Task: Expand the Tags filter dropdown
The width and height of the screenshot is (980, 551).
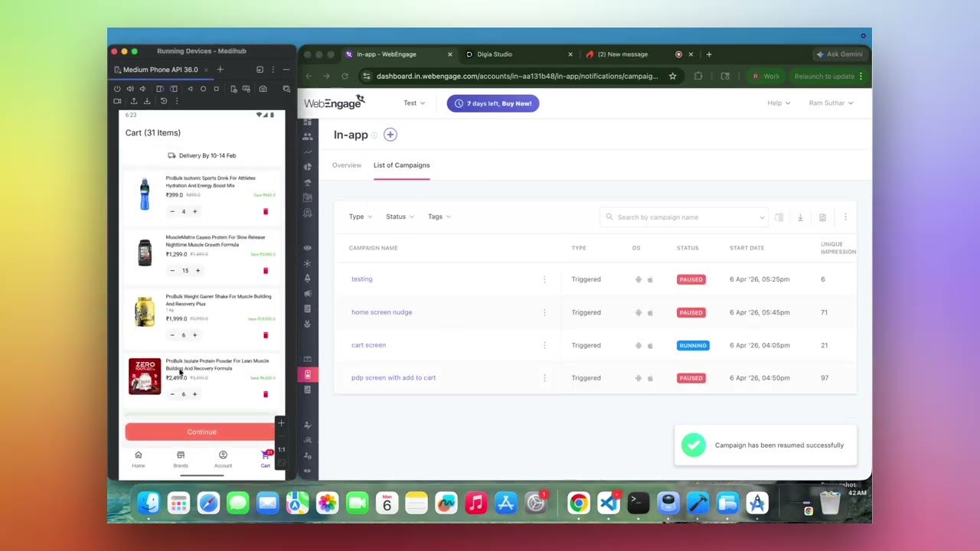Action: tap(439, 217)
